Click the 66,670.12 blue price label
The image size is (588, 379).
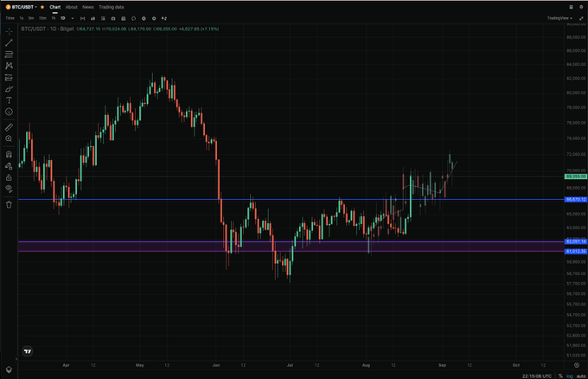(x=576, y=200)
